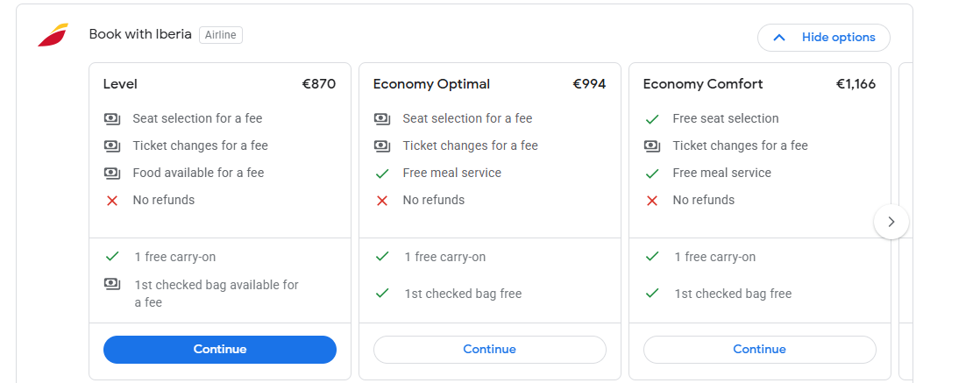
Task: Continue with Economy Comfort fare
Action: point(759,350)
